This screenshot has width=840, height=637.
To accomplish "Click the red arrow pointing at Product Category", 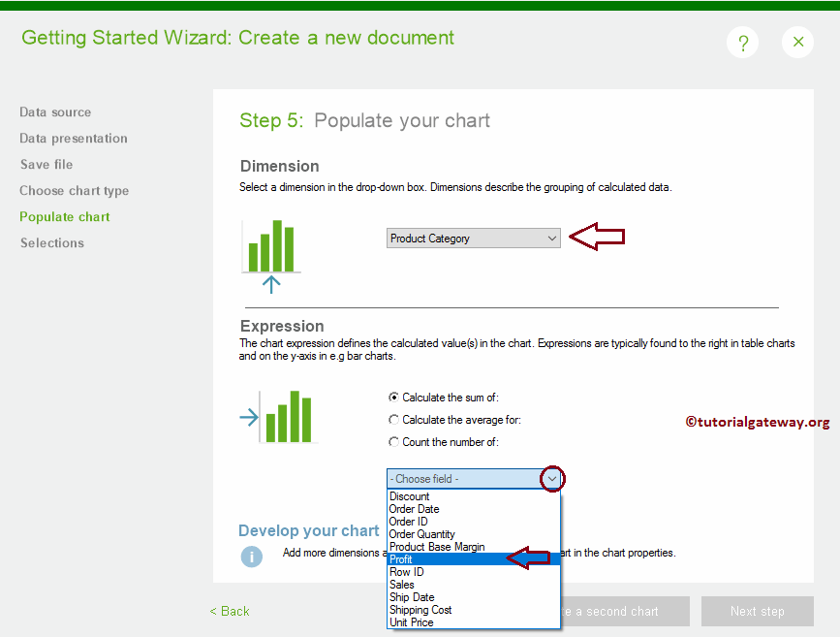I will click(597, 238).
